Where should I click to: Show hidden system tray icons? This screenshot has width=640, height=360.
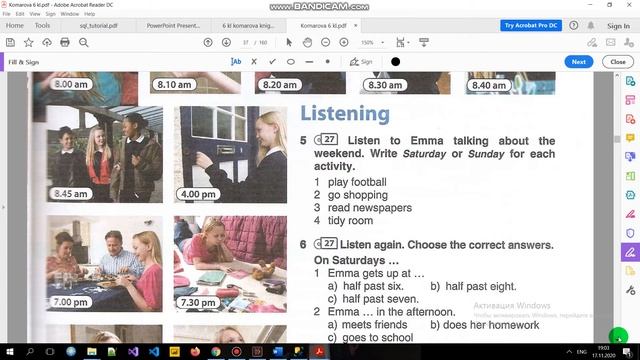pyautogui.click(x=569, y=351)
